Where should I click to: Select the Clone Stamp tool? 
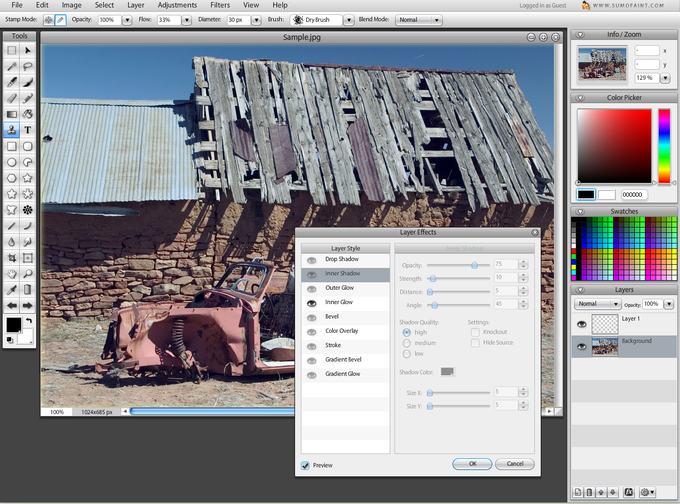coord(12,130)
